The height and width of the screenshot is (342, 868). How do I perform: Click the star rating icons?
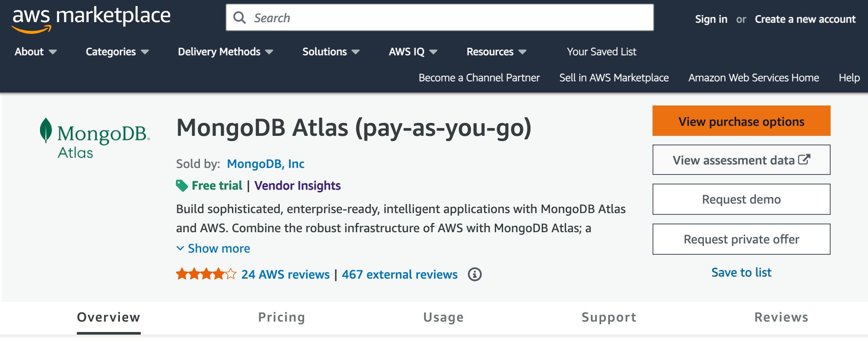pos(206,274)
